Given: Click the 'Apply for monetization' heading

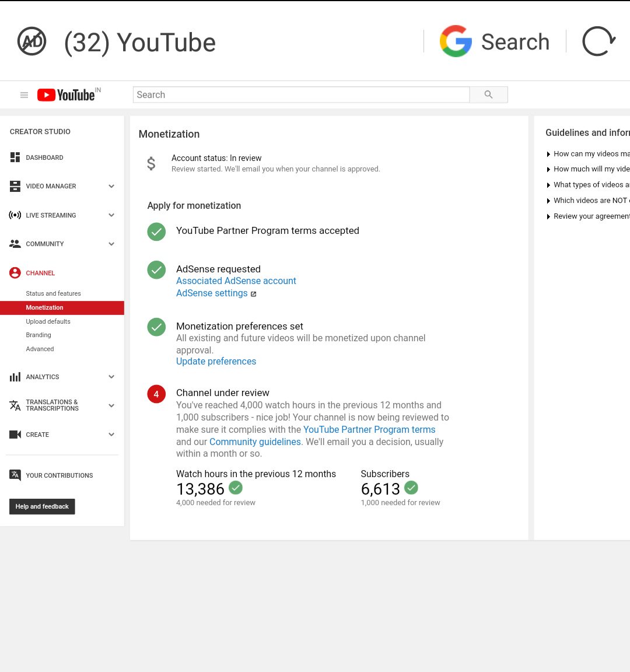Looking at the screenshot, I should click(x=194, y=206).
